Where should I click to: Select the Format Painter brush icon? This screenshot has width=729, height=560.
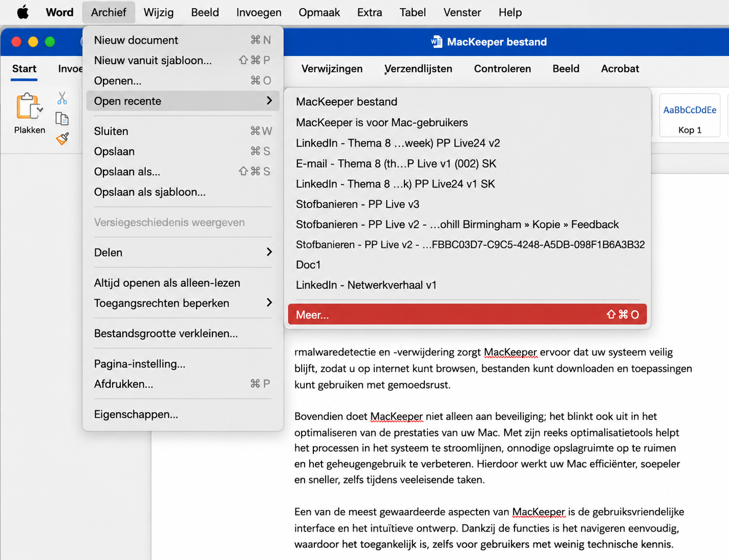point(62,139)
